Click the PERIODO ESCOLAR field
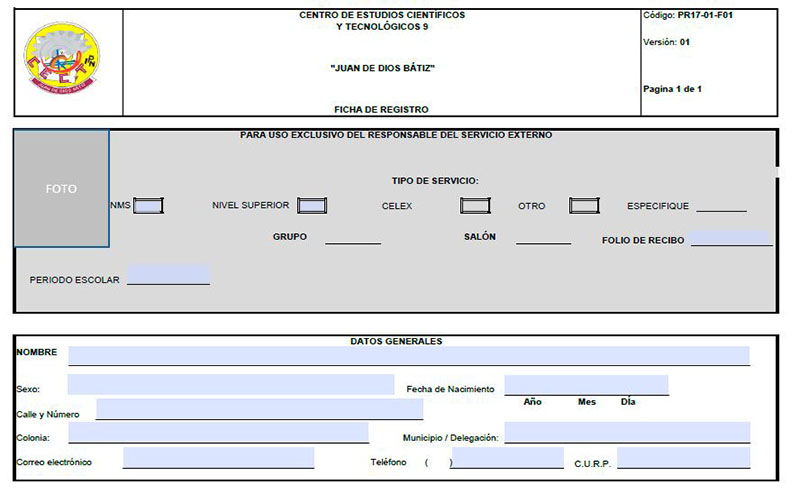800x494 pixels. point(168,275)
